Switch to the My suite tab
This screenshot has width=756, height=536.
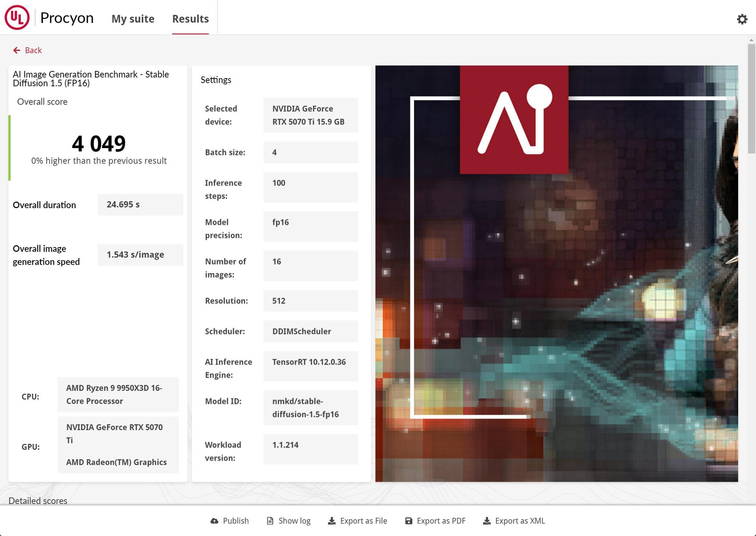click(x=133, y=19)
